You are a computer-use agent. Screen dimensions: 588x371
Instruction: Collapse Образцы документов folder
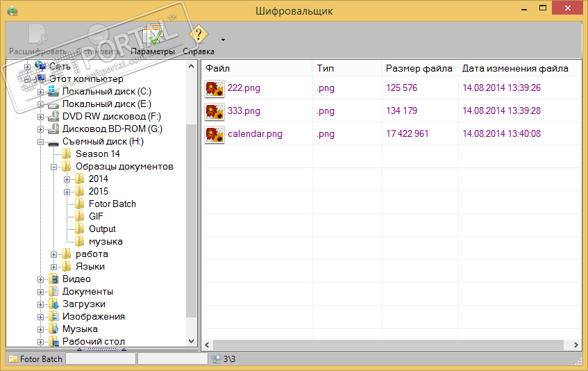[x=53, y=167]
